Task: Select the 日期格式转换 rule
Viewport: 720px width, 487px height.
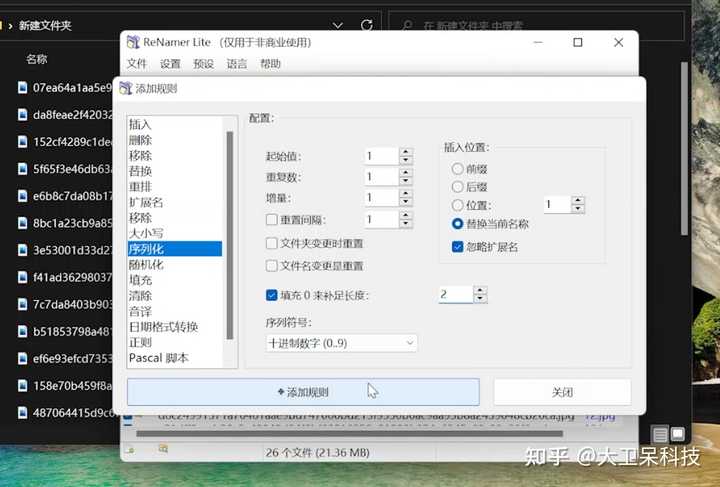Action: 175,327
